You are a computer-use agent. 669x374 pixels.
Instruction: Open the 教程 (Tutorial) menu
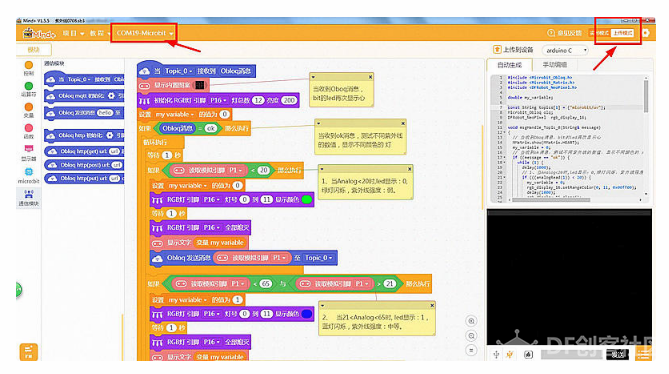99,33
